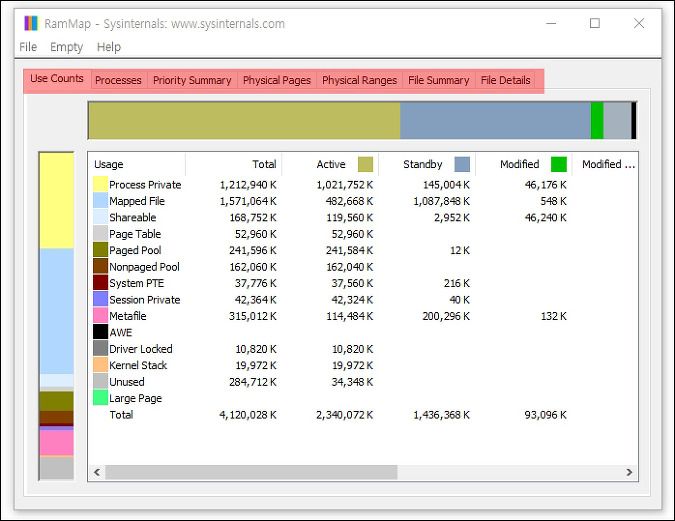Click the truncated 'Modified ...' column header
Screen dimensions: 675x521
607,164
